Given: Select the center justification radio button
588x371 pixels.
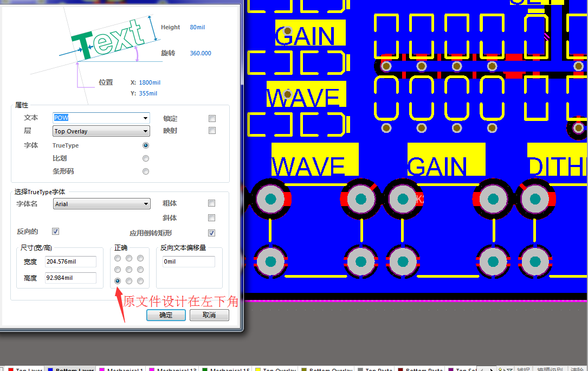Looking at the screenshot, I should pos(129,270).
